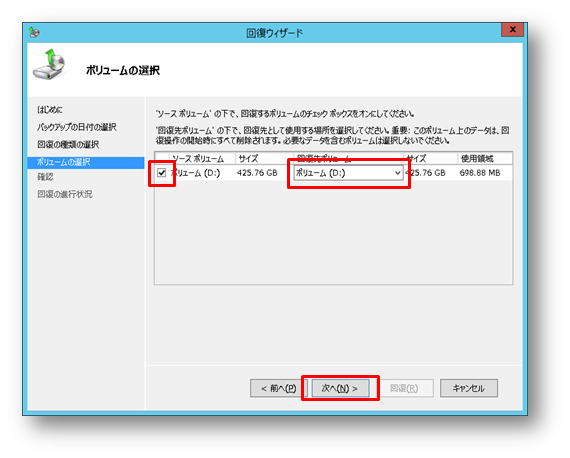
Task: Open the バックアップの日付の選択 step
Action: tap(77, 127)
